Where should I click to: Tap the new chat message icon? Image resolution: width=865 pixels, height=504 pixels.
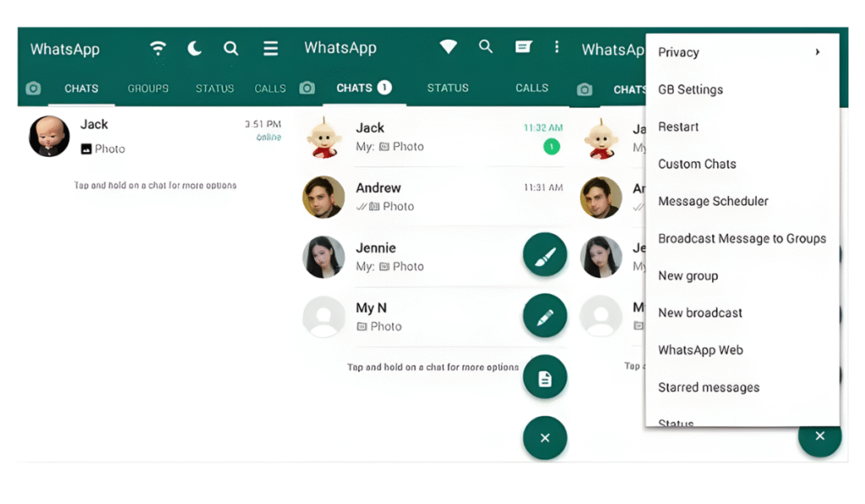tap(525, 47)
